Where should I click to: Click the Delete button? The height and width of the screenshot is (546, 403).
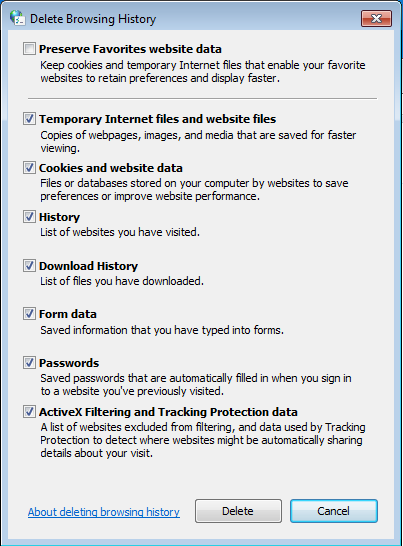(238, 511)
